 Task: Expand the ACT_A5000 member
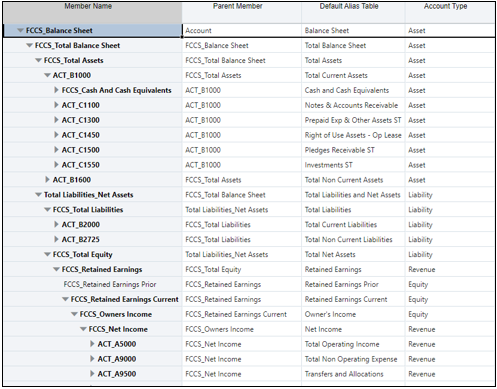(x=92, y=344)
